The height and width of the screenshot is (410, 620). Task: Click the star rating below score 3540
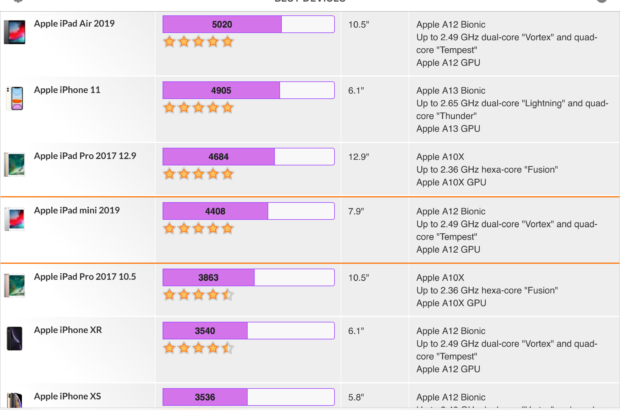click(198, 348)
